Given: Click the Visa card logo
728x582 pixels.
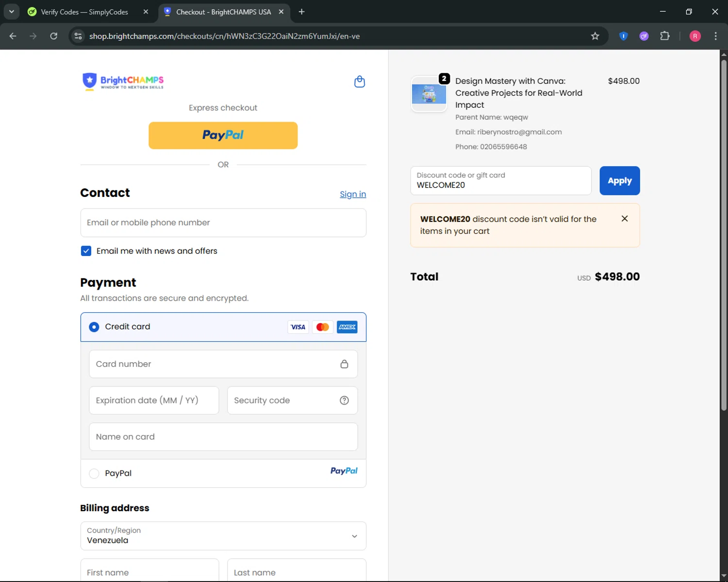Looking at the screenshot, I should pyautogui.click(x=298, y=327).
